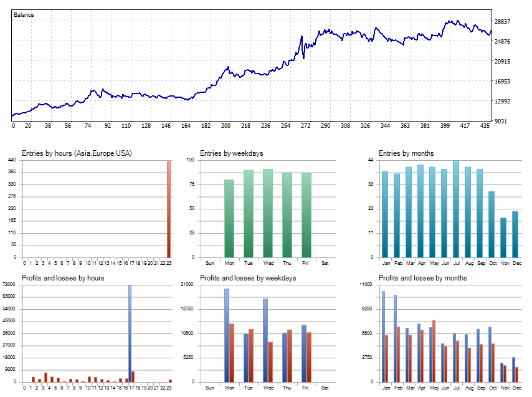Click the 72000 value on hourly profits axis

click(x=9, y=284)
